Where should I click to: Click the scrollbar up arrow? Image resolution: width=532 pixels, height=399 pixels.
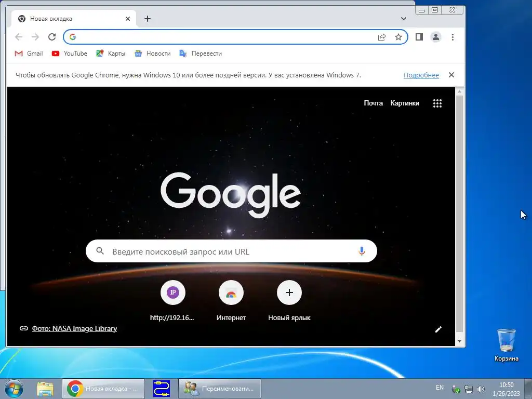[459, 91]
